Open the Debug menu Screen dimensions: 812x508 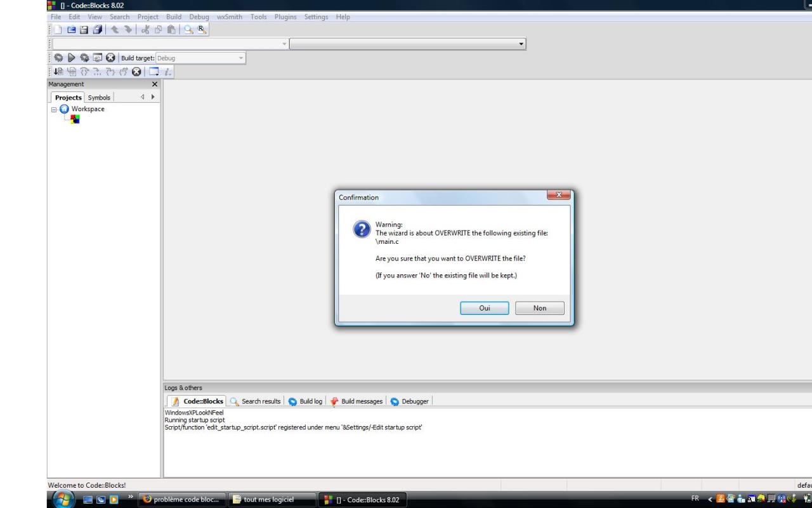coord(199,17)
